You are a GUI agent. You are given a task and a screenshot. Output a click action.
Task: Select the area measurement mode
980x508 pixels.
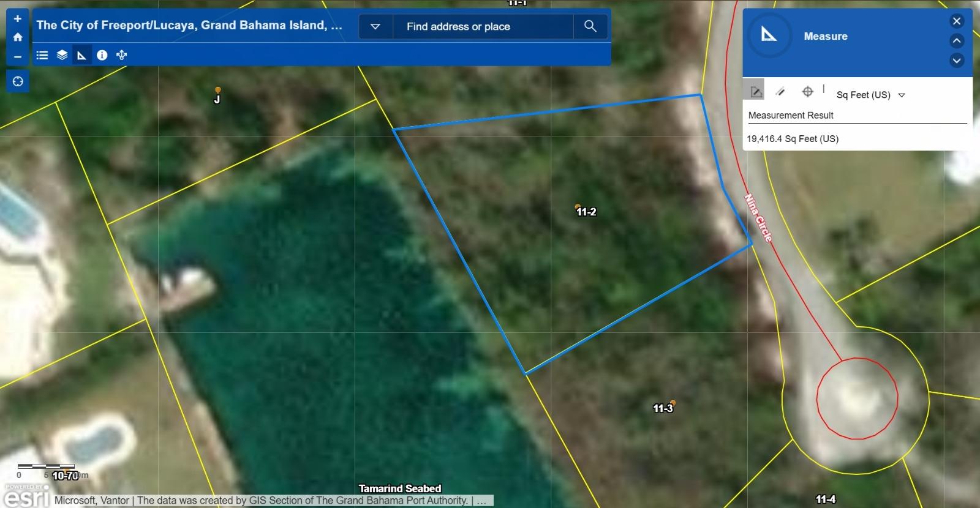[x=756, y=92]
